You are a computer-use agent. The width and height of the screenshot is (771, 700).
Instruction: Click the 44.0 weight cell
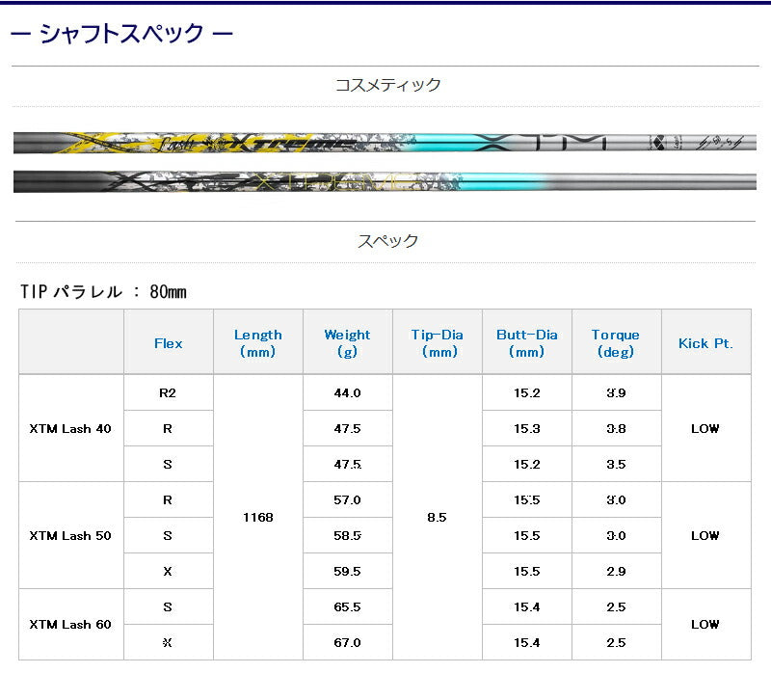point(348,392)
